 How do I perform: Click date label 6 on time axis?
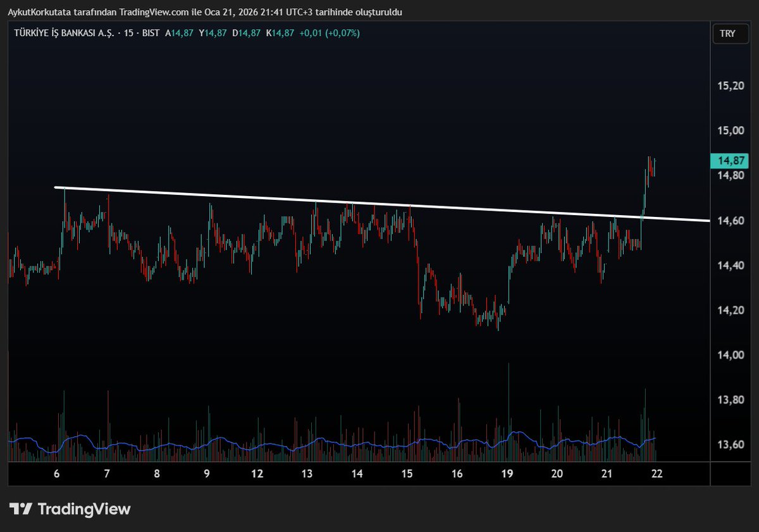tap(57, 474)
